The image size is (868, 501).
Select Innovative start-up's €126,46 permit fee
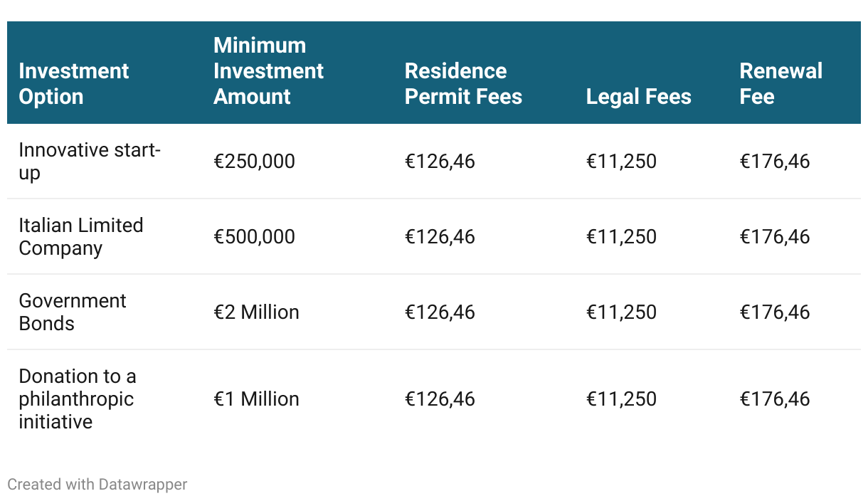point(440,162)
